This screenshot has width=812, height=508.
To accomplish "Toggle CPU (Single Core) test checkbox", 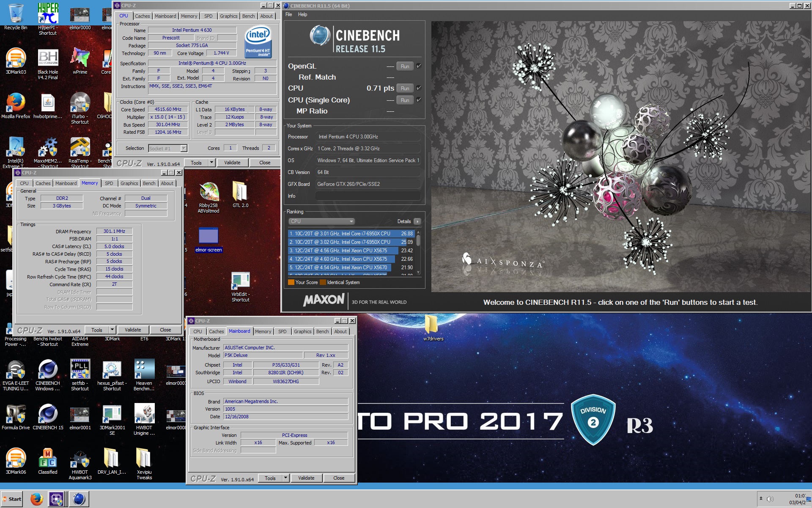I will click(x=419, y=99).
